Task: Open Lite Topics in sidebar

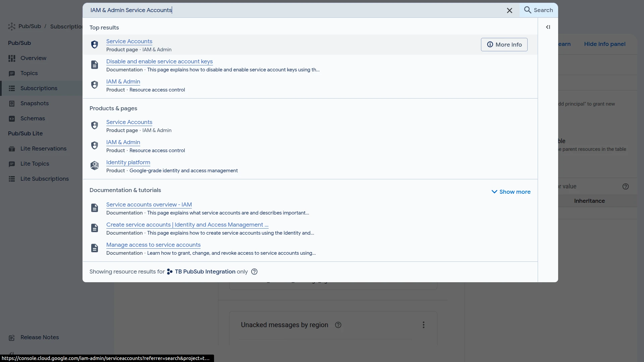Action: [35, 164]
